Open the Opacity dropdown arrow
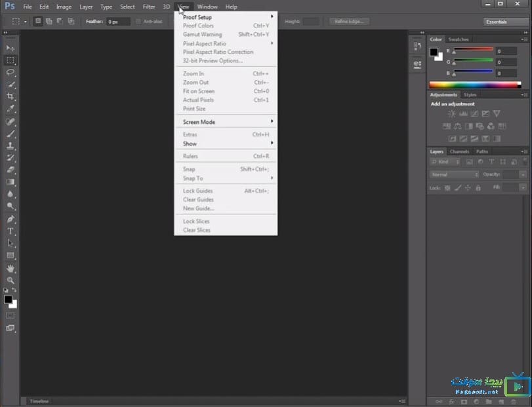This screenshot has width=532, height=407. point(523,174)
